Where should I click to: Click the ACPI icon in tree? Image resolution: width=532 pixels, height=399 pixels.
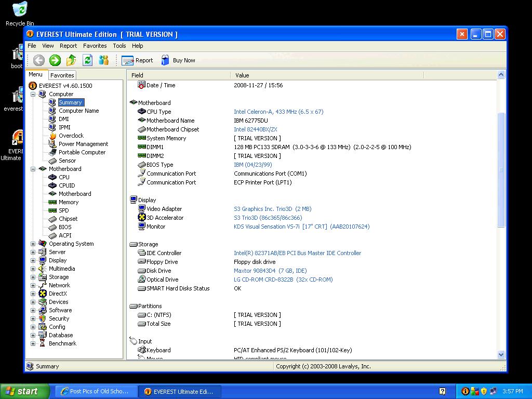pos(52,235)
